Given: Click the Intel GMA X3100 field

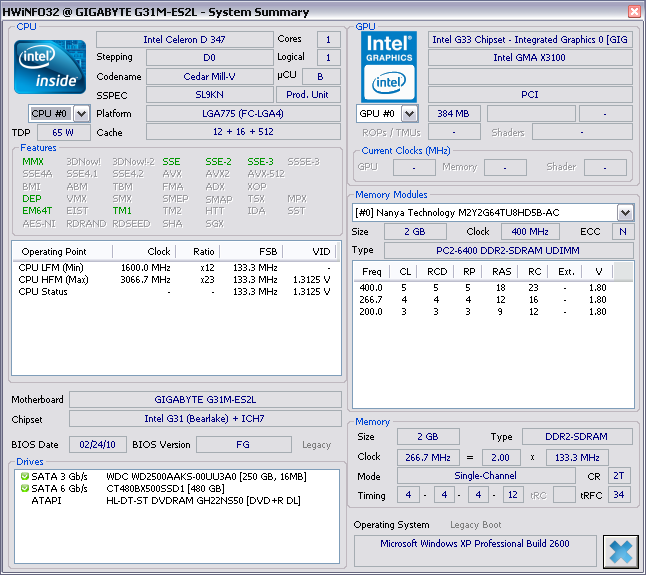Looking at the screenshot, I should tap(530, 58).
